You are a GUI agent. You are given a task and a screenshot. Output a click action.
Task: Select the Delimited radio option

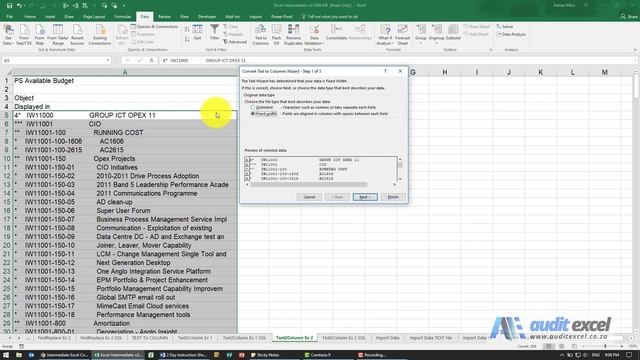[x=253, y=107]
